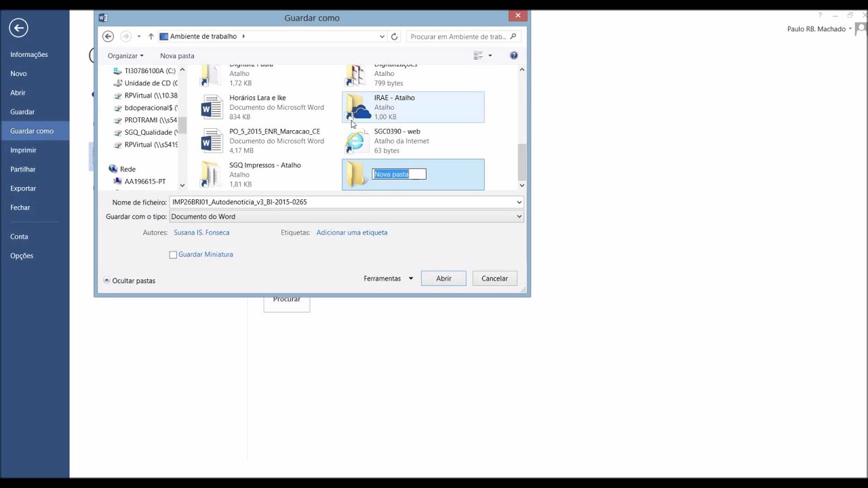Click the Unidade de CD drive icon
Image resolution: width=868 pixels, height=488 pixels.
pos(117,83)
